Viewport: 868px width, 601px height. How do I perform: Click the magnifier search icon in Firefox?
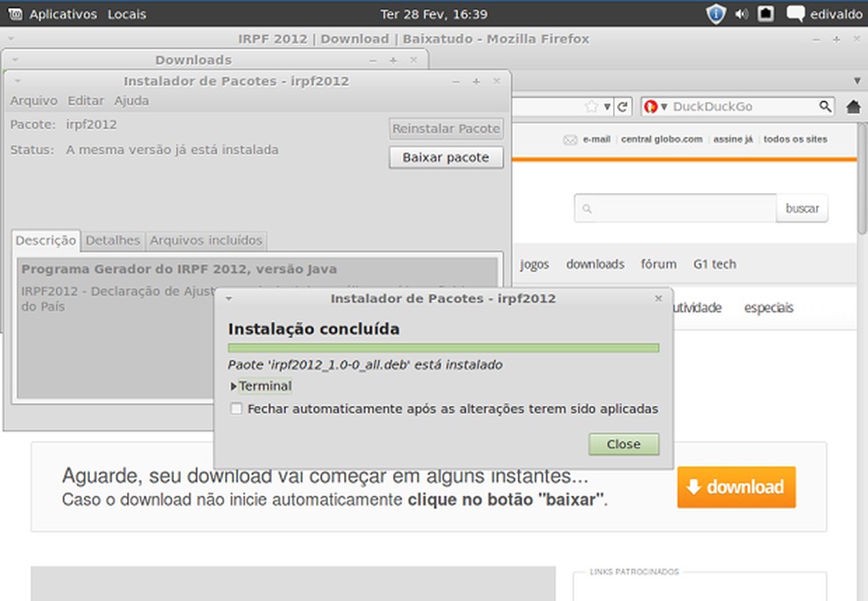(x=825, y=107)
